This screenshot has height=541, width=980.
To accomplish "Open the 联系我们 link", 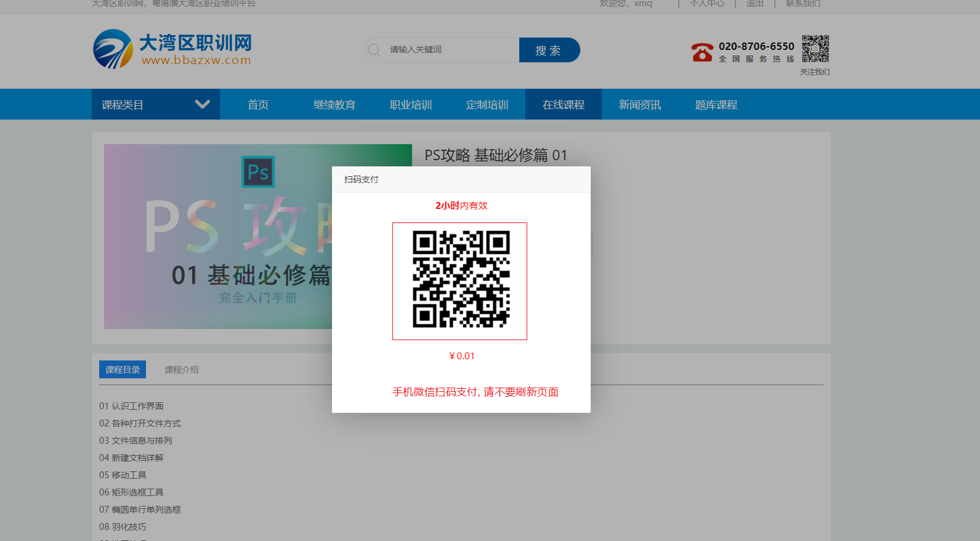I will (803, 4).
